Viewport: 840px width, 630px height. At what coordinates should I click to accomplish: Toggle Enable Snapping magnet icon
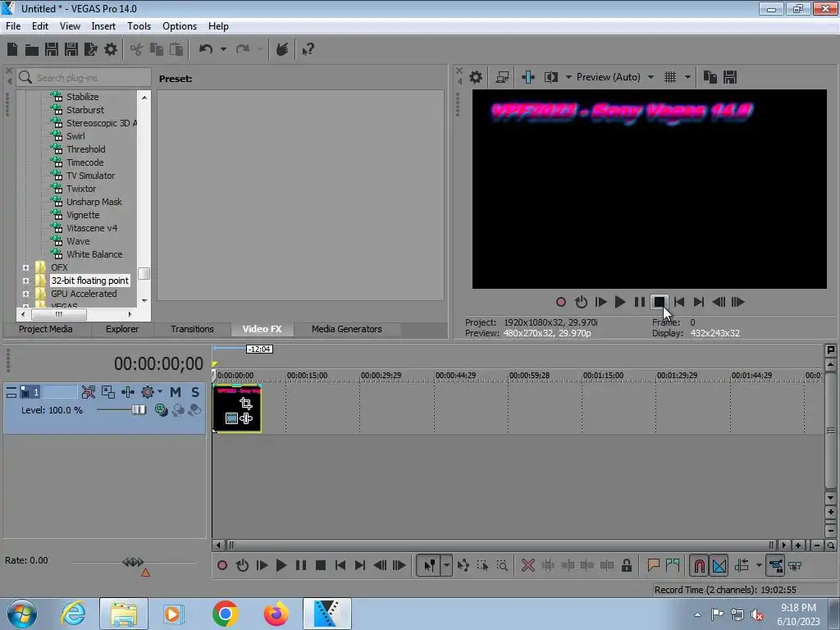tap(699, 566)
